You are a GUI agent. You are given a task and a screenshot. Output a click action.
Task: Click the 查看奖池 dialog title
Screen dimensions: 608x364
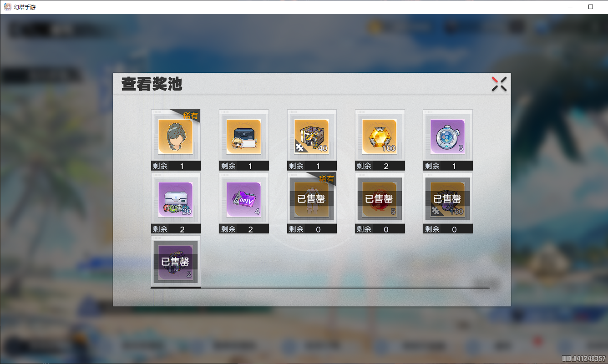click(152, 84)
